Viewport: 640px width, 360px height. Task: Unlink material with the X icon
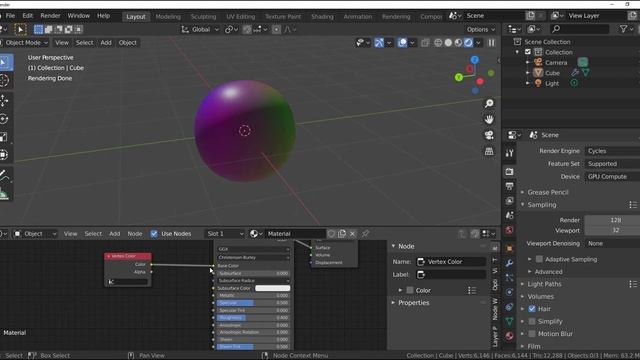[x=353, y=233]
